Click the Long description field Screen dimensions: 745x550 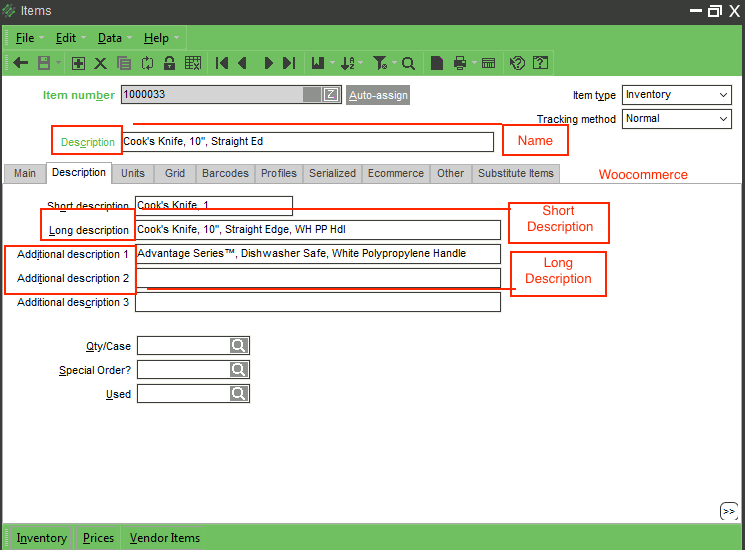[x=318, y=229]
